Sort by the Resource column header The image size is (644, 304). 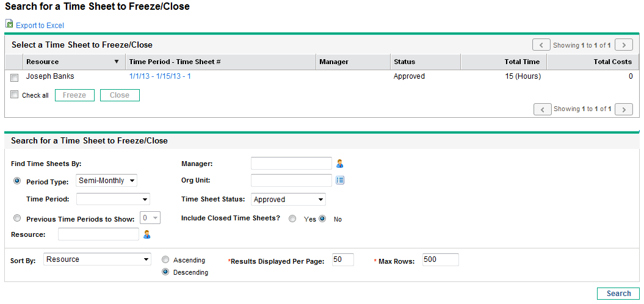click(x=43, y=62)
